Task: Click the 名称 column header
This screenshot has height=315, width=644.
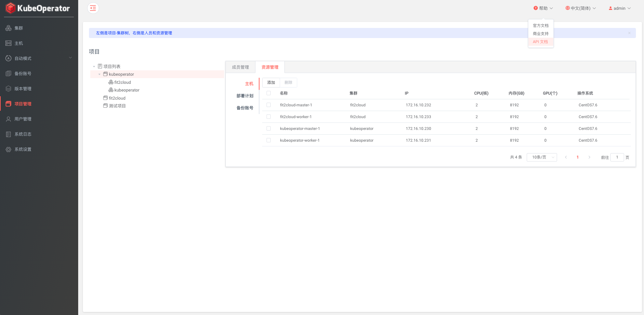Action: tap(284, 93)
